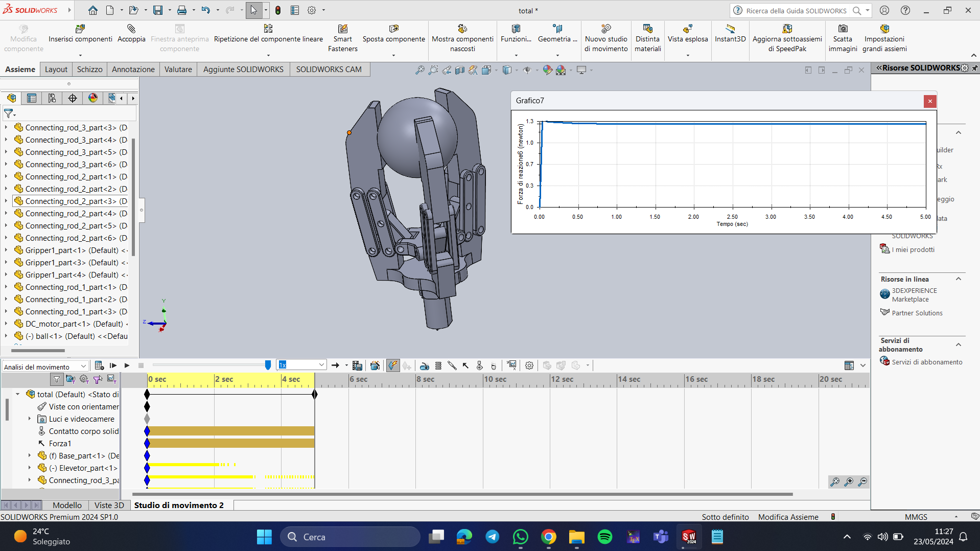
Task: Open the Animation Wizard icon
Action: [375, 365]
